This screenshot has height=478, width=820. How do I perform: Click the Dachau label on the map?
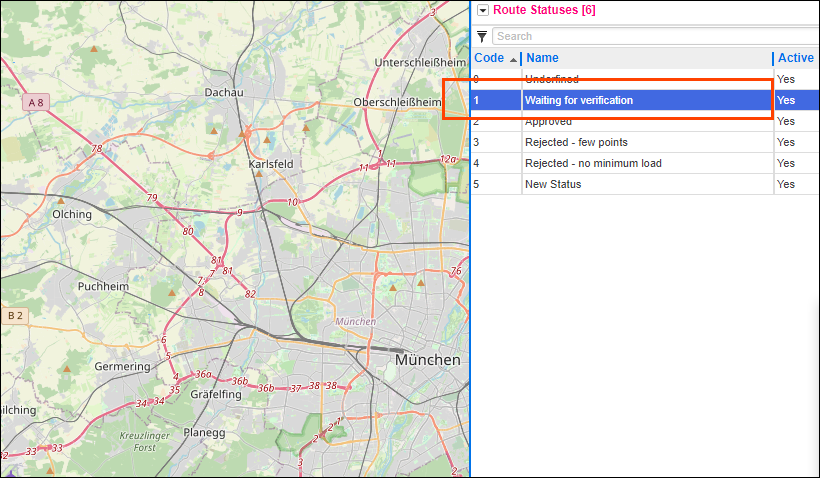coord(224,92)
